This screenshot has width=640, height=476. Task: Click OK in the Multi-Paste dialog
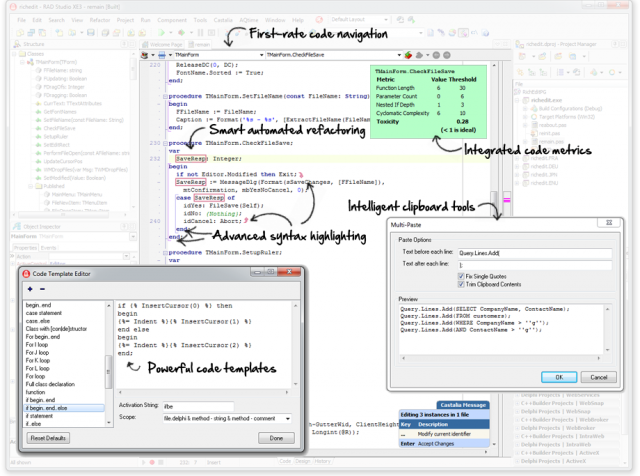tap(559, 377)
